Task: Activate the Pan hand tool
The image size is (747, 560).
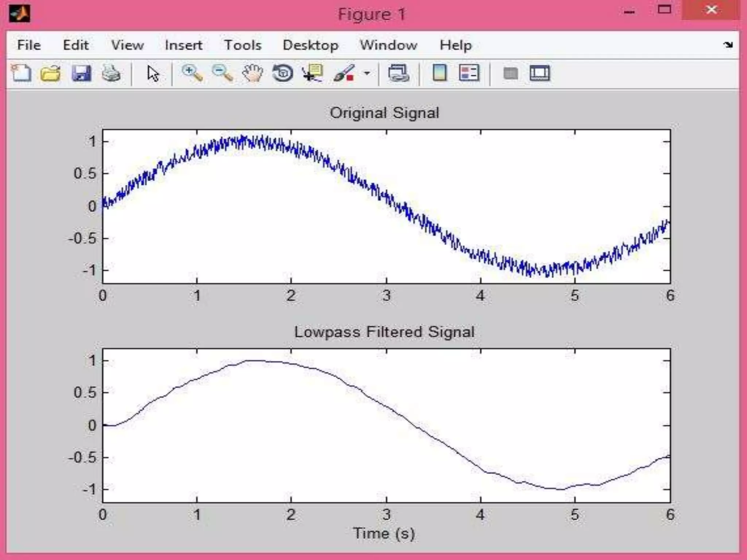Action: click(x=252, y=73)
